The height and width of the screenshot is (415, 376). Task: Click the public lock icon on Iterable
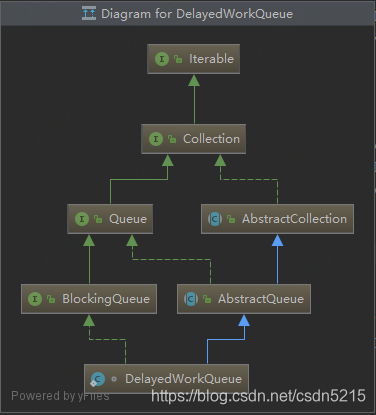pyautogui.click(x=178, y=59)
